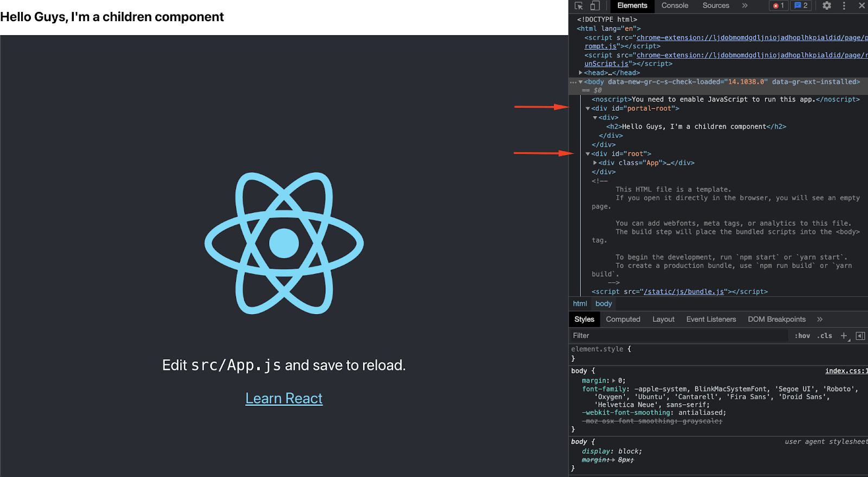The image size is (868, 477).
Task: Select the h2 children component node
Action: (x=696, y=126)
